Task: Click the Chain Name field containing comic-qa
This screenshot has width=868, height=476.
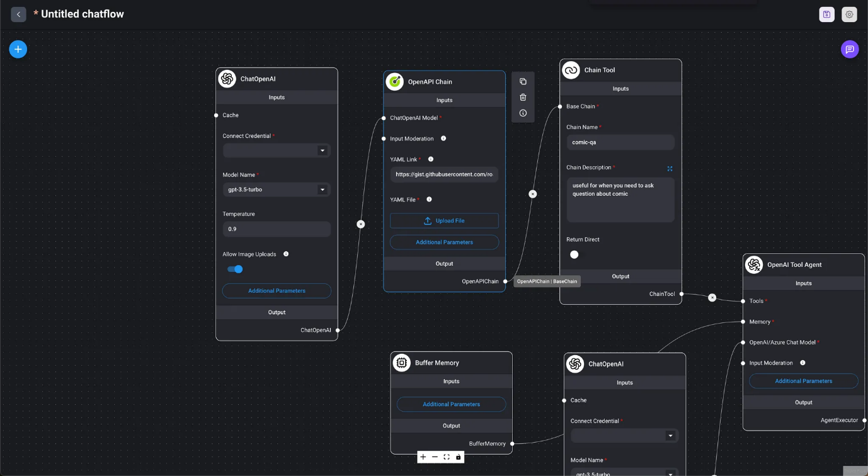Action: click(x=620, y=142)
